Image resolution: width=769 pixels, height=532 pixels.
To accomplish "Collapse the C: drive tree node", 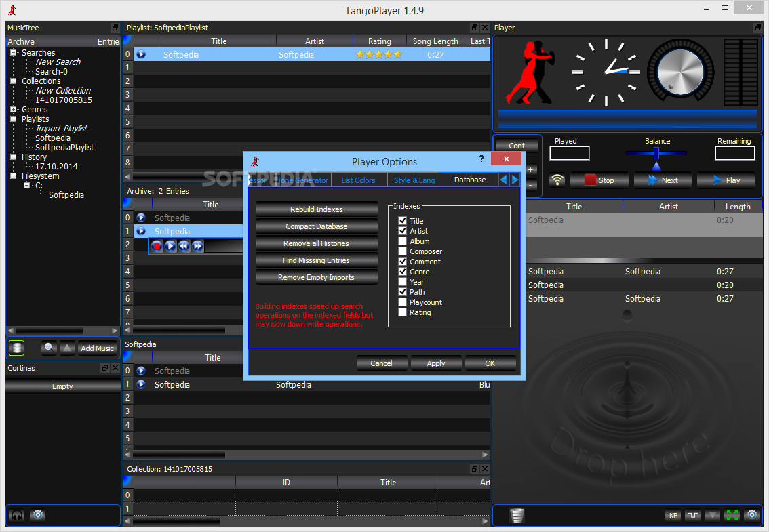I will click(26, 185).
